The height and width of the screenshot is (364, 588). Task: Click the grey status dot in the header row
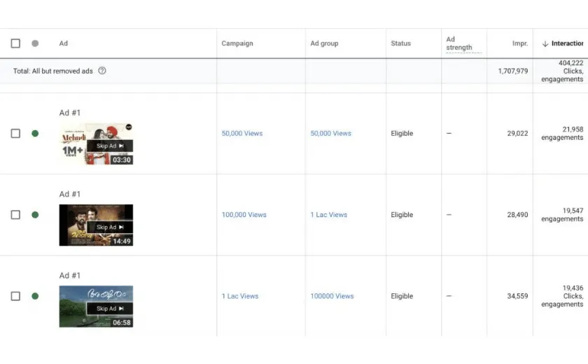coord(35,43)
